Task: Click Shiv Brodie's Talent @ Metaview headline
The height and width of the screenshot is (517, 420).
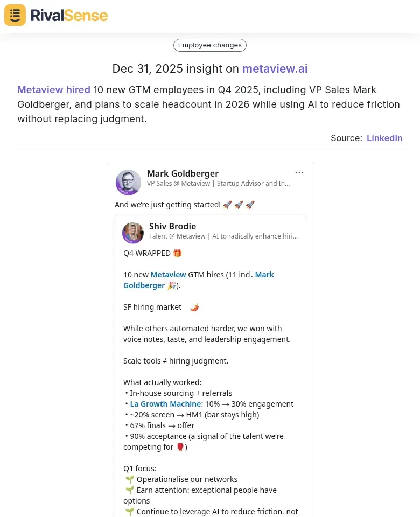Action: click(x=223, y=236)
